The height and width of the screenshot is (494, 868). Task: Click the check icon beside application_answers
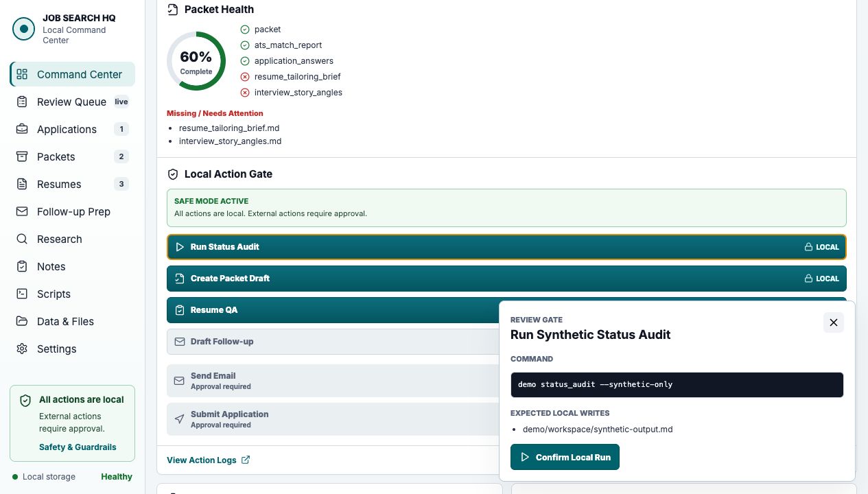245,61
